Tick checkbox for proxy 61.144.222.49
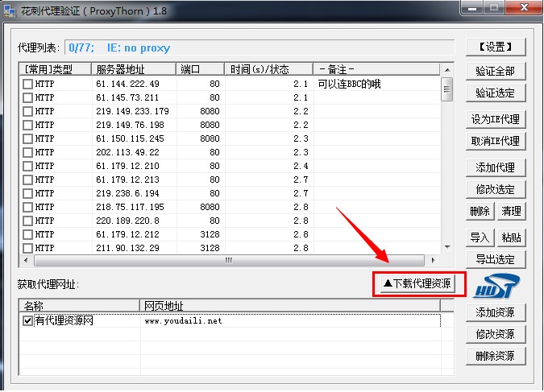The height and width of the screenshot is (392, 544). pyautogui.click(x=27, y=85)
